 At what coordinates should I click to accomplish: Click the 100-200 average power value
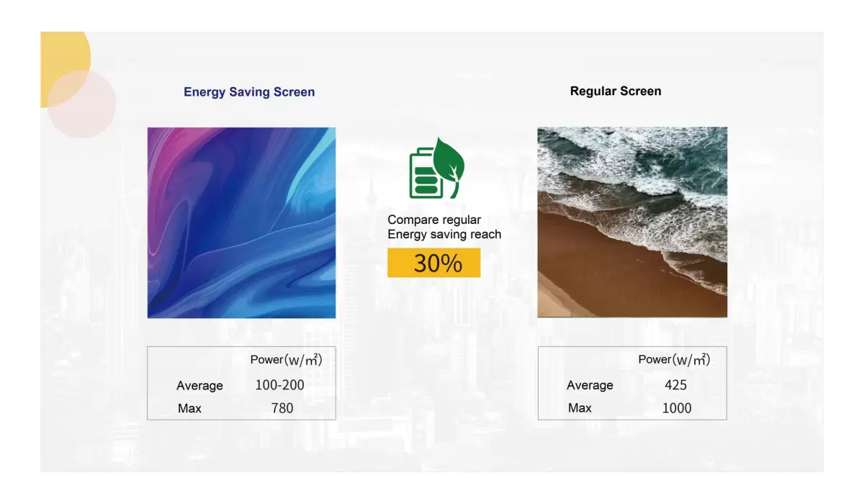[280, 385]
